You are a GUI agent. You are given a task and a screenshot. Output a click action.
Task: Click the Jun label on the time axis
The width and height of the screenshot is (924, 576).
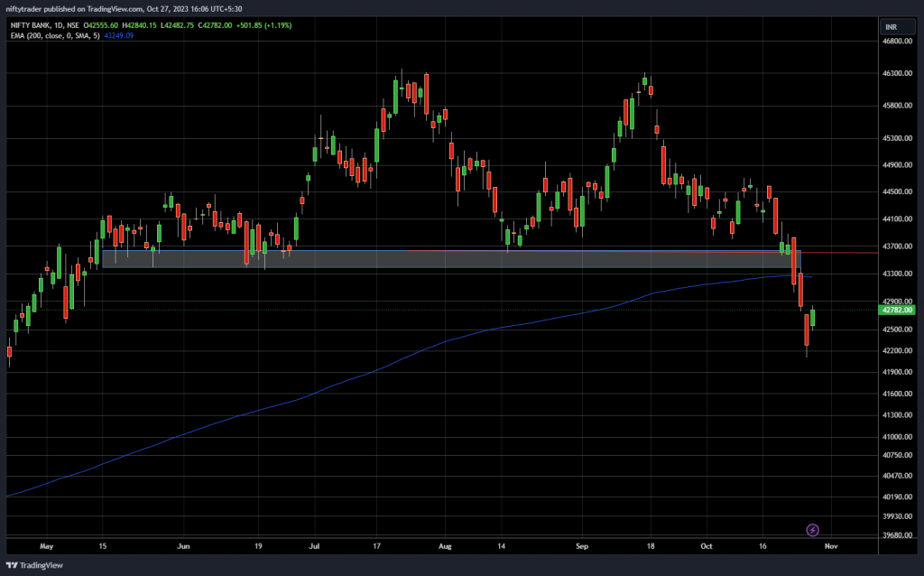183,546
